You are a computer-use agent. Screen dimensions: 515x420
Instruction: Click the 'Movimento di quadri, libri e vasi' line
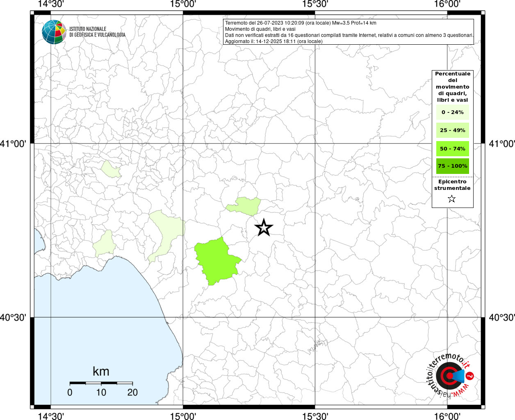(260, 29)
